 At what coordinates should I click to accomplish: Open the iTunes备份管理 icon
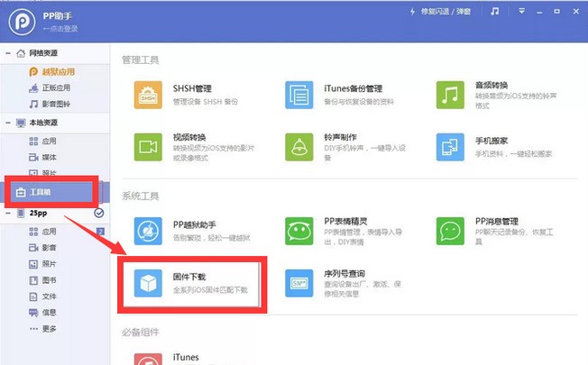pyautogui.click(x=299, y=95)
